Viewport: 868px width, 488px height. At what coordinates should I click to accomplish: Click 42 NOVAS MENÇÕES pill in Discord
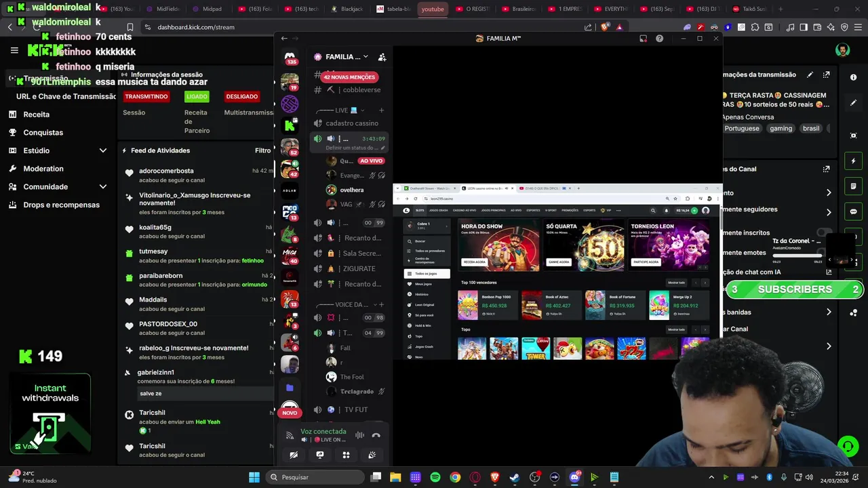pos(349,77)
